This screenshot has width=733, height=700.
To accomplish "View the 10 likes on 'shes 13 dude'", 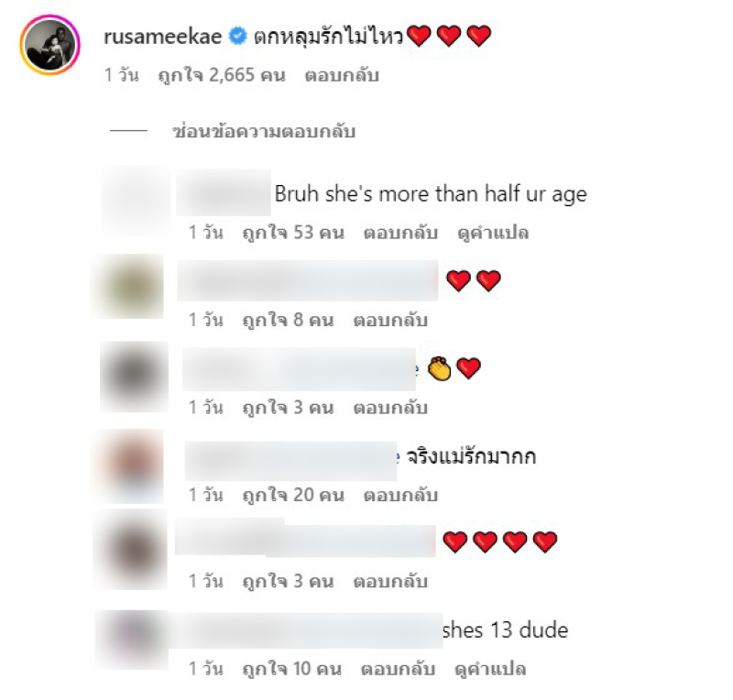I will (x=291, y=669).
